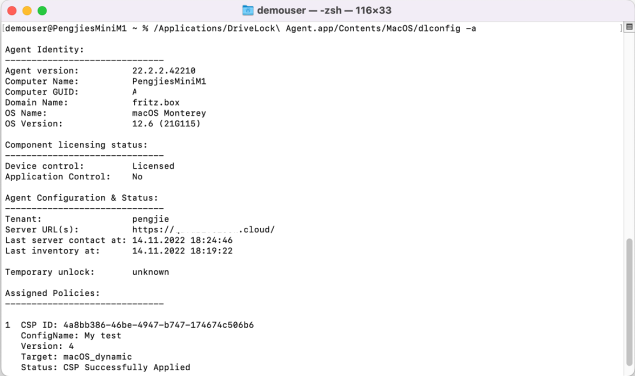Click the split pane icon at top right

629,27
